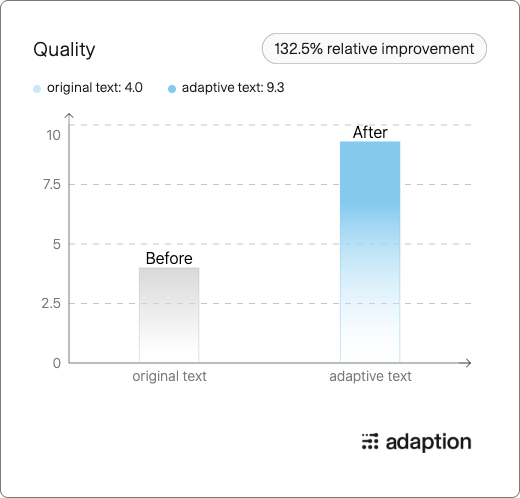Click the 132.5% relative improvement badge
Image resolution: width=520 pixels, height=498 pixels.
[x=374, y=49]
